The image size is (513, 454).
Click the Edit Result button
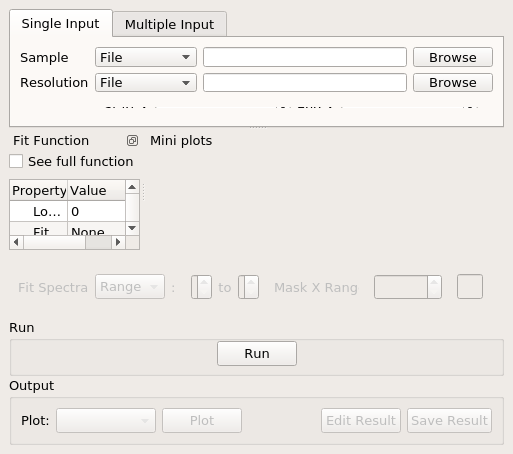pos(361,421)
